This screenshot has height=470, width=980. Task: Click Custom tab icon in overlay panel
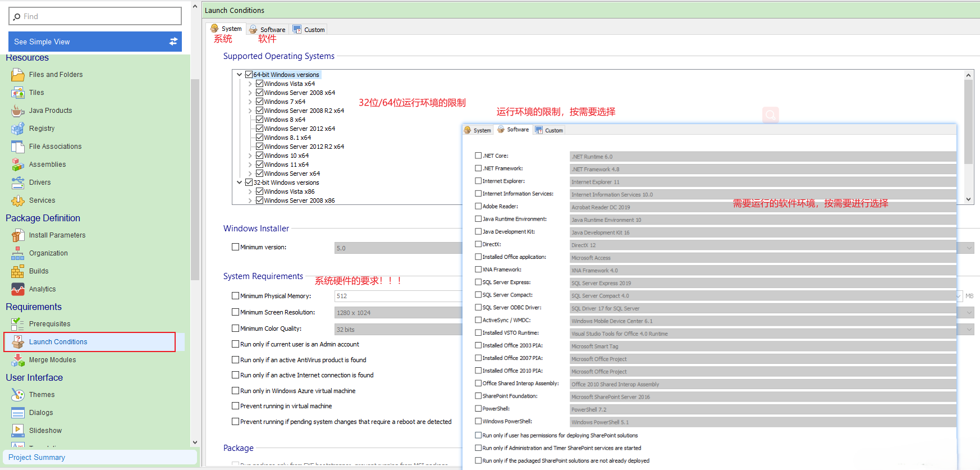(x=539, y=130)
